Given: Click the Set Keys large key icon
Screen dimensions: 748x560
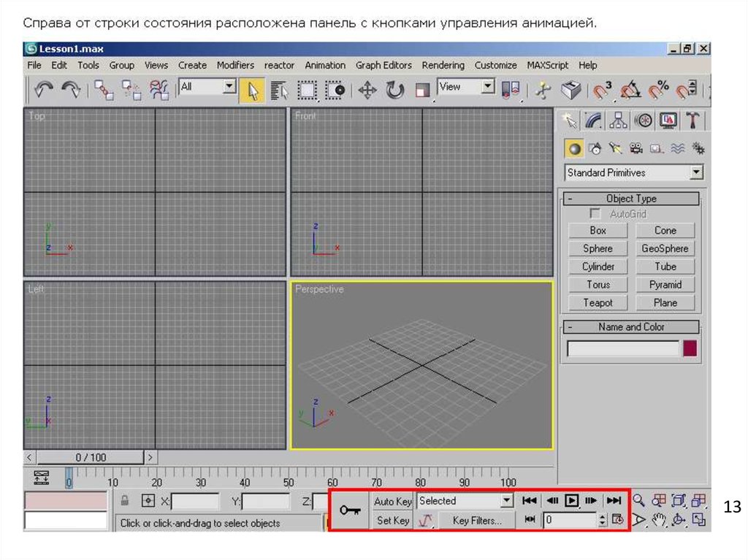Looking at the screenshot, I should coord(350,511).
